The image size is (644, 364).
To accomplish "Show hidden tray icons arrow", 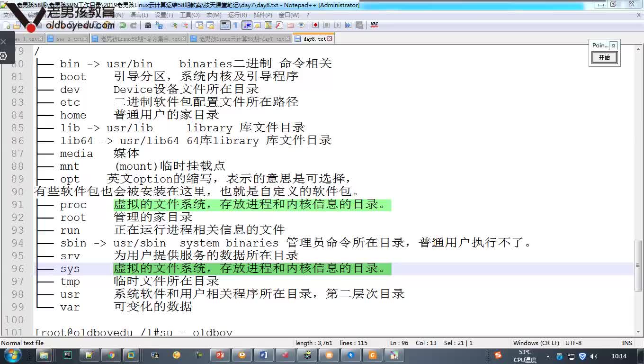I will tap(548, 356).
